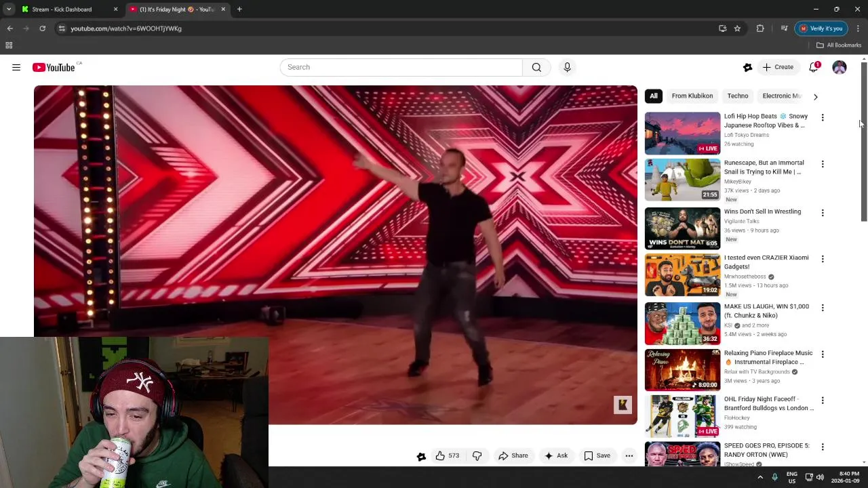The height and width of the screenshot is (488, 868).
Task: Show hidden system tray icons
Action: (760, 477)
